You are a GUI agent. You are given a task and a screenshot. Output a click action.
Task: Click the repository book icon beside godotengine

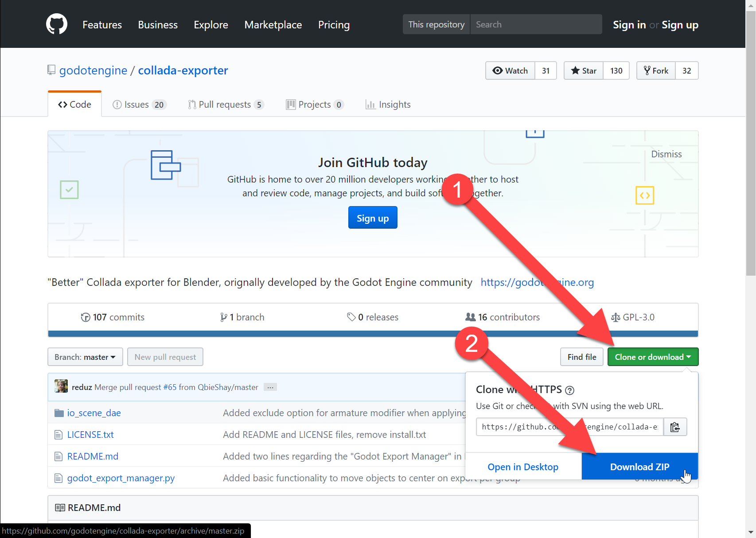click(x=51, y=70)
